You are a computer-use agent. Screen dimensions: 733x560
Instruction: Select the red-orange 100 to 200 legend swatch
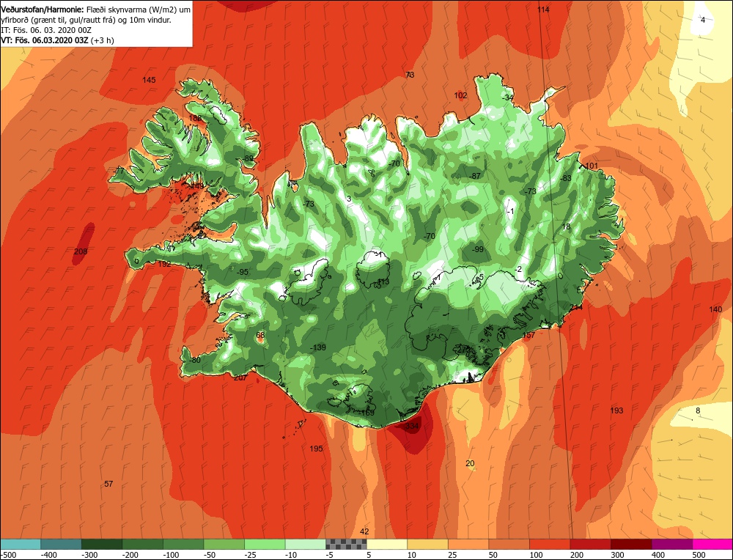point(549,544)
